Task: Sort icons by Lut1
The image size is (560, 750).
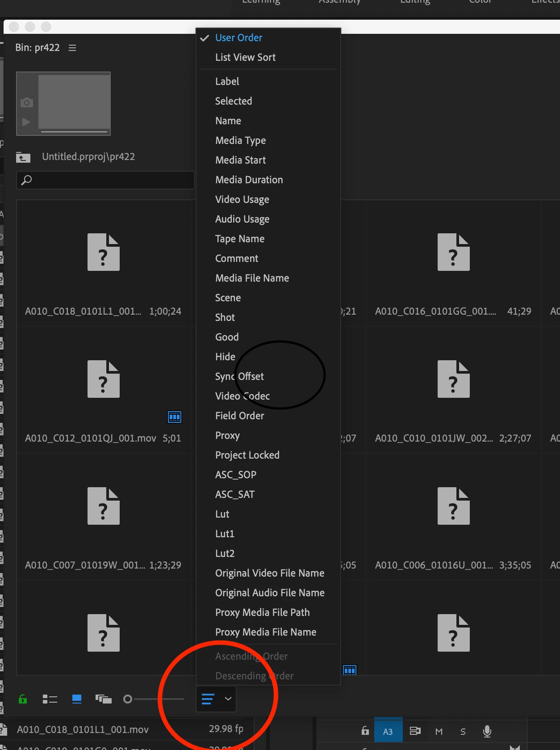Action: click(x=268, y=534)
